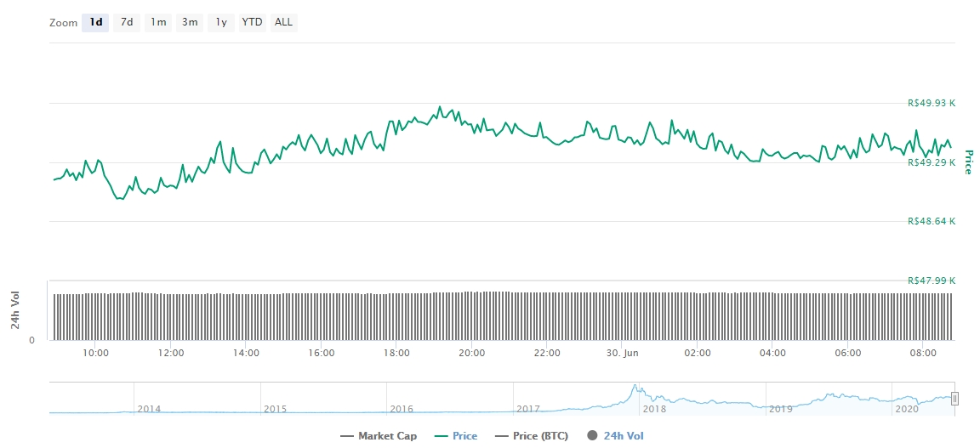Click 2017 in the navigator timeline
The image size is (980, 448).
click(x=528, y=409)
